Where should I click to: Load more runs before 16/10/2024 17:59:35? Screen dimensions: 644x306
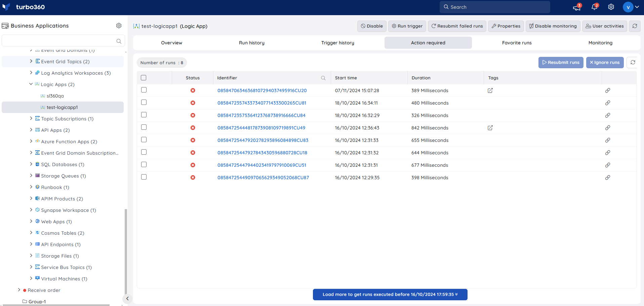click(x=390, y=295)
